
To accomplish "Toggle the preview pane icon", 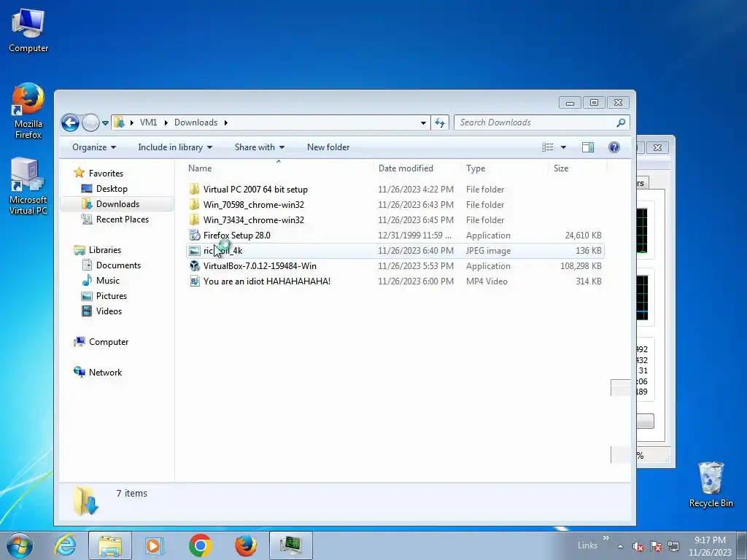I will [588, 147].
